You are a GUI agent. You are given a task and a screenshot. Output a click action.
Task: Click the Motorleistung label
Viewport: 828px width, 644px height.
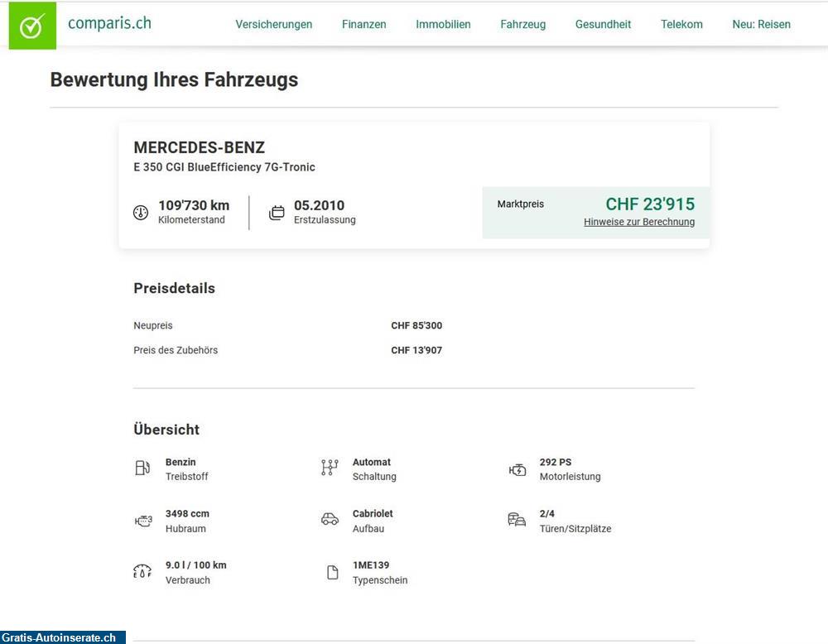point(570,477)
